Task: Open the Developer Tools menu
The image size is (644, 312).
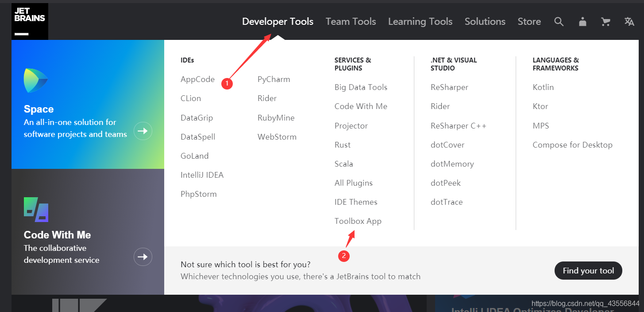Action: tap(278, 21)
